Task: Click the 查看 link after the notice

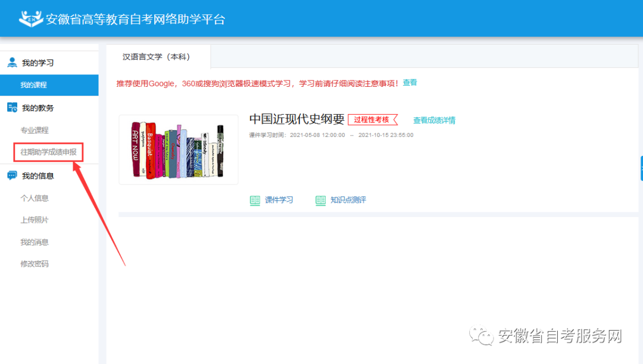Action: coord(410,83)
